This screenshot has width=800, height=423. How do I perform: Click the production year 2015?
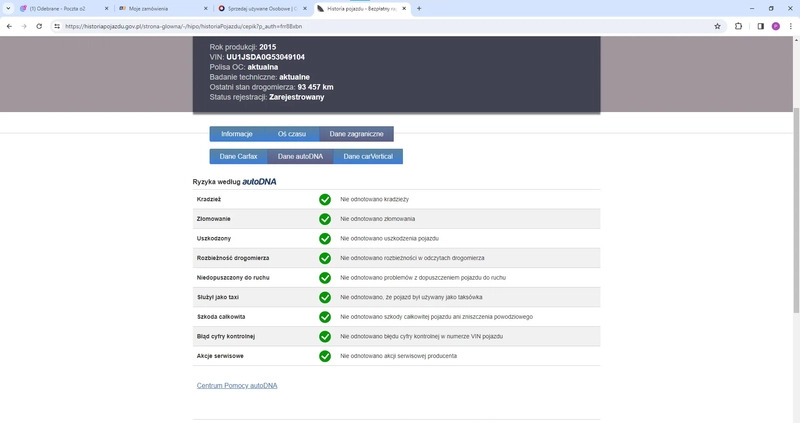click(x=267, y=47)
